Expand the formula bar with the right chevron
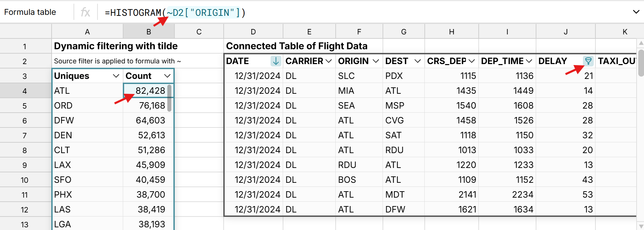The width and height of the screenshot is (644, 230). tap(636, 12)
